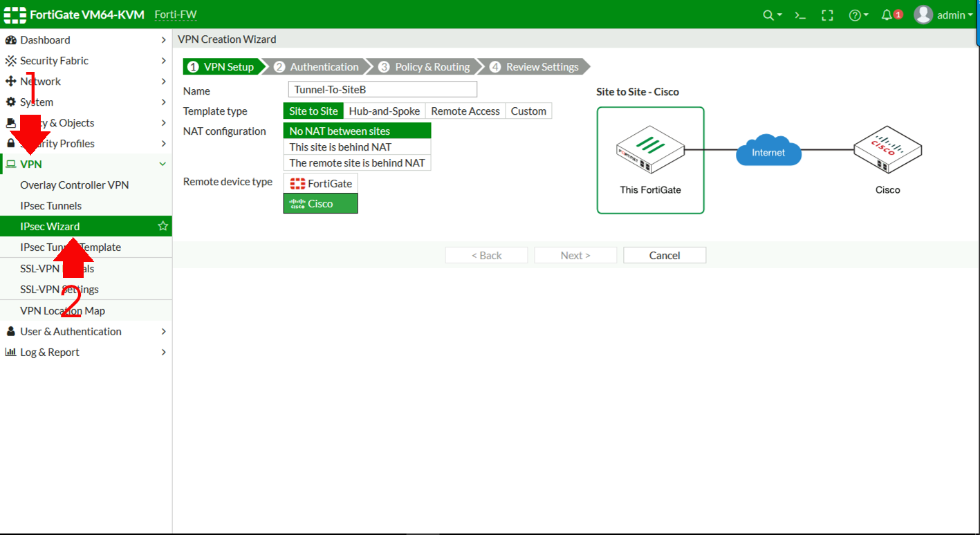
Task: Open the help question mark icon
Action: (x=855, y=15)
